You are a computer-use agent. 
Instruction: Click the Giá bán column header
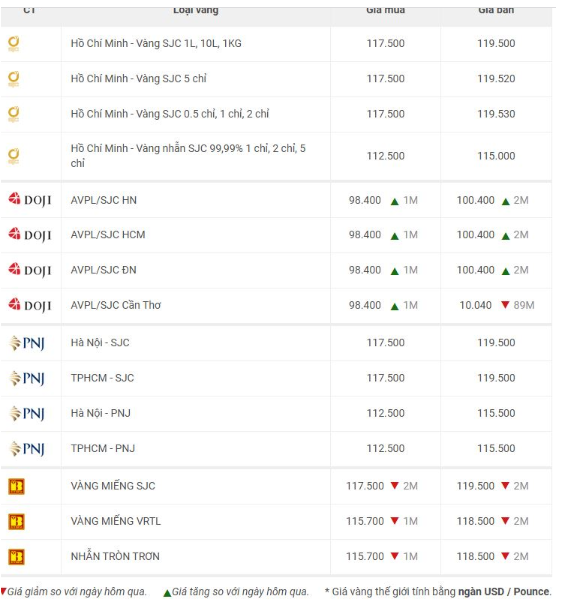(496, 10)
